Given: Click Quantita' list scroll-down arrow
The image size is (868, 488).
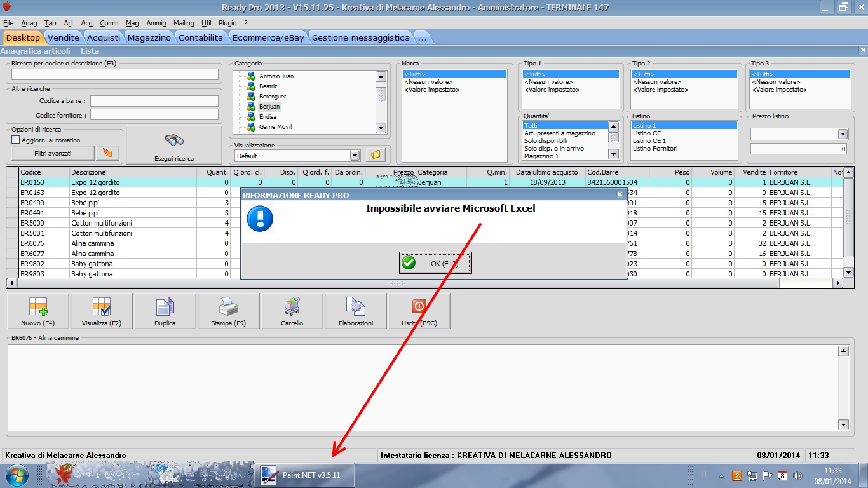Looking at the screenshot, I should pyautogui.click(x=613, y=154).
